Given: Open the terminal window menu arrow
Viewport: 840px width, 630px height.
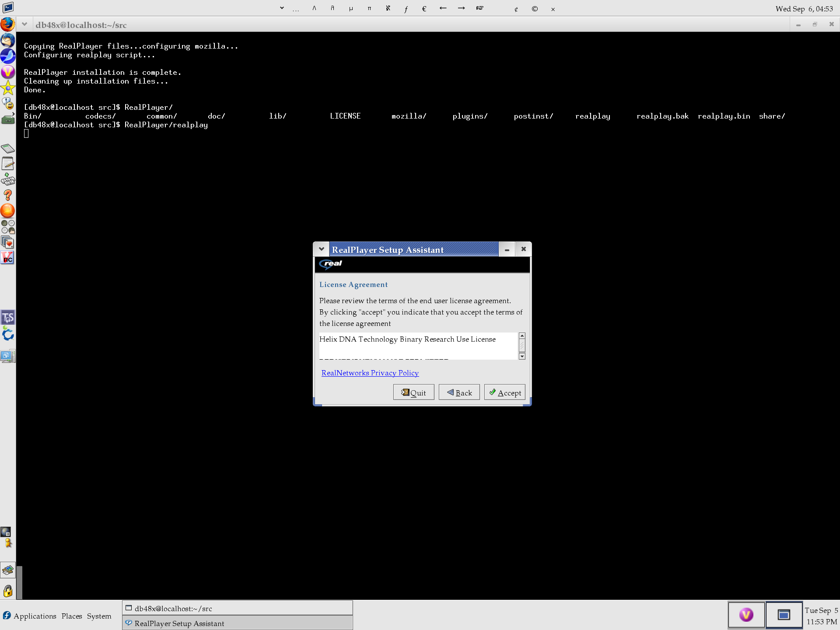Looking at the screenshot, I should 24,24.
